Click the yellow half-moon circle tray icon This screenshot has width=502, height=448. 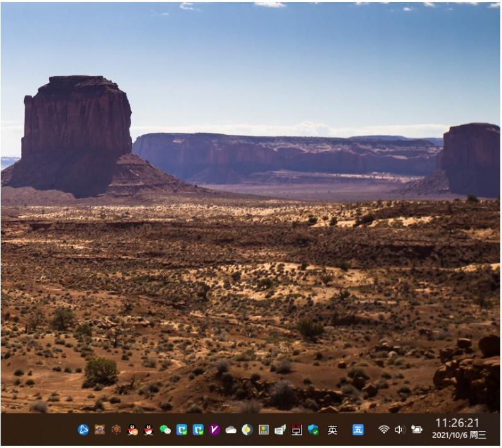click(x=247, y=430)
